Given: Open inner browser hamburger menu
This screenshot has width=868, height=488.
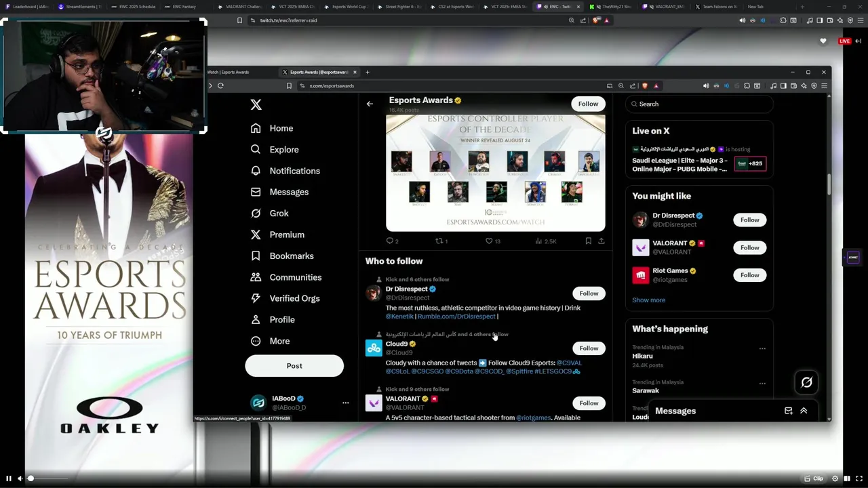Looking at the screenshot, I should (824, 85).
